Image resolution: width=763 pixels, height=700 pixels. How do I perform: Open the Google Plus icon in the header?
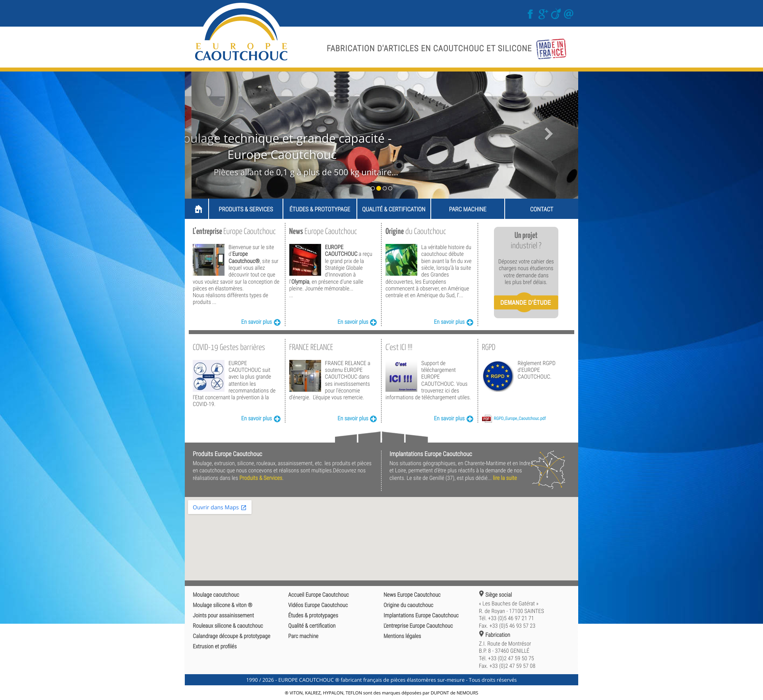point(543,14)
